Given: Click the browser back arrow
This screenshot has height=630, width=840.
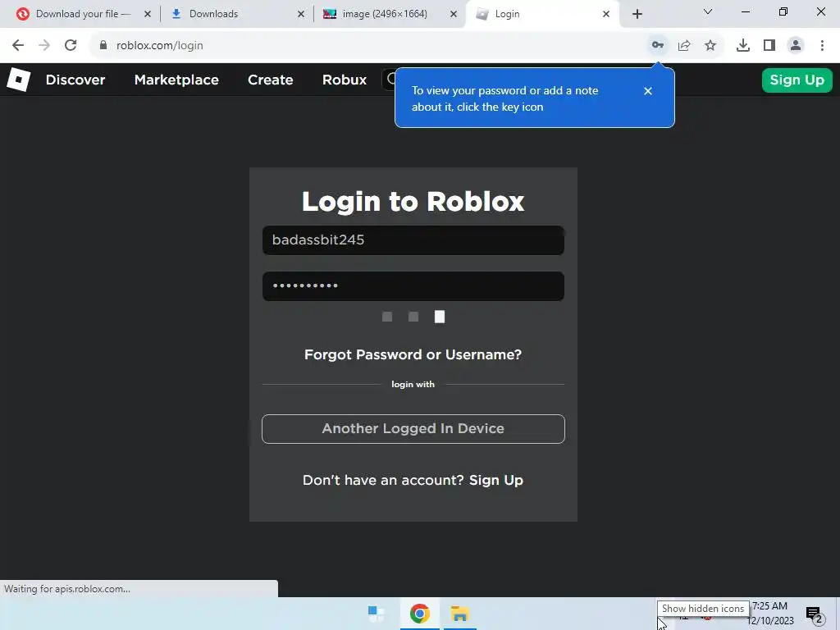Looking at the screenshot, I should click(x=18, y=46).
